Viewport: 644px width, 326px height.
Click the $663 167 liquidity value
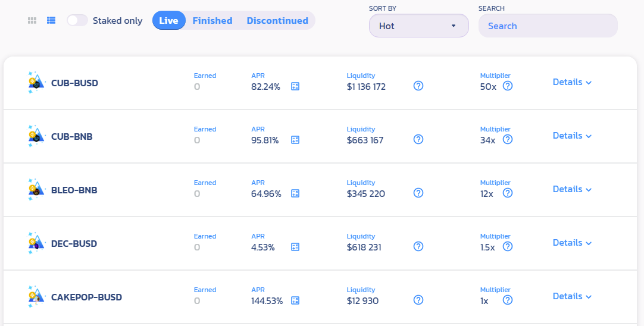pos(365,140)
